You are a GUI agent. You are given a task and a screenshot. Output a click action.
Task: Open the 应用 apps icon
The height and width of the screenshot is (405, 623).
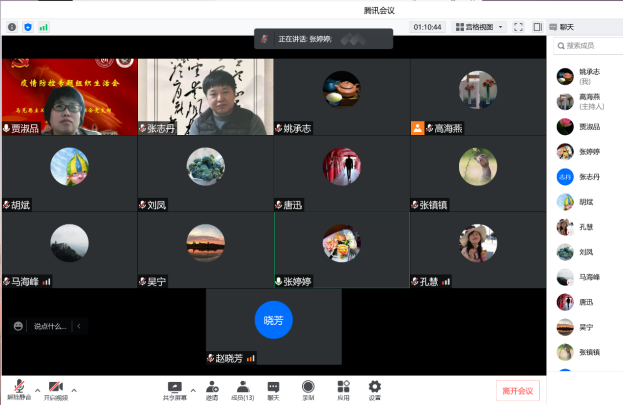[x=342, y=388]
